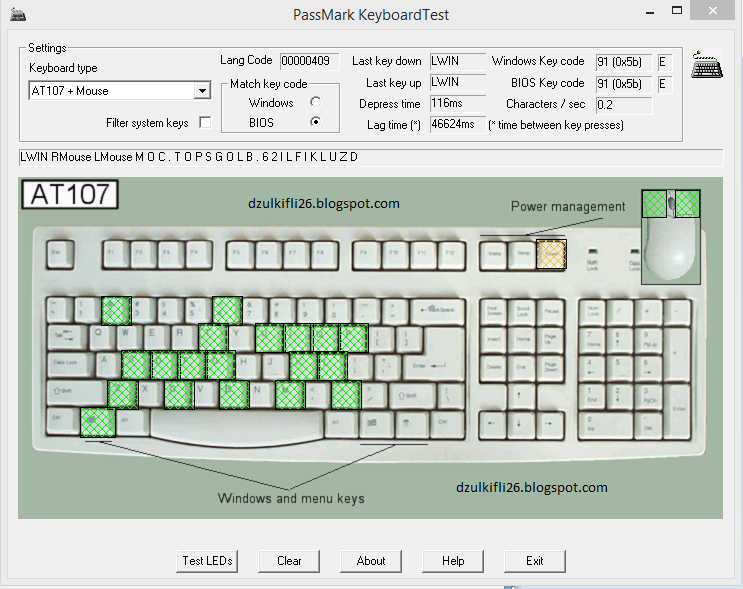Click the Exit button

[535, 561]
